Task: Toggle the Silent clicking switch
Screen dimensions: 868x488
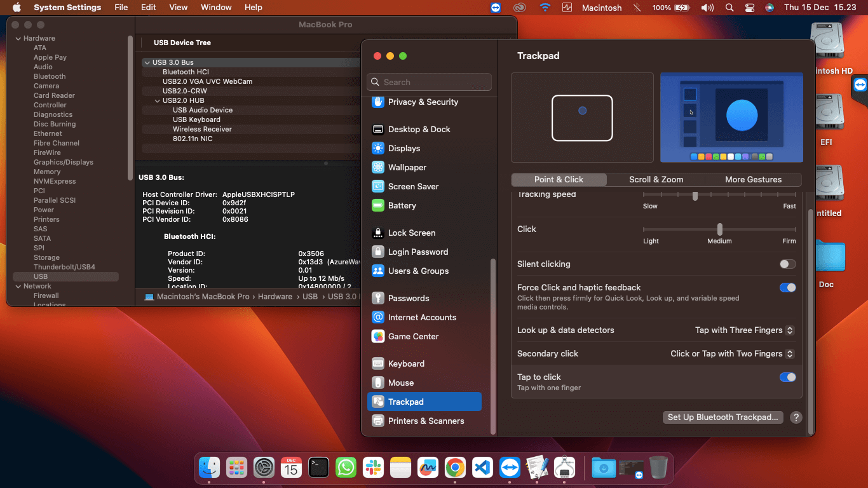Action: point(787,264)
